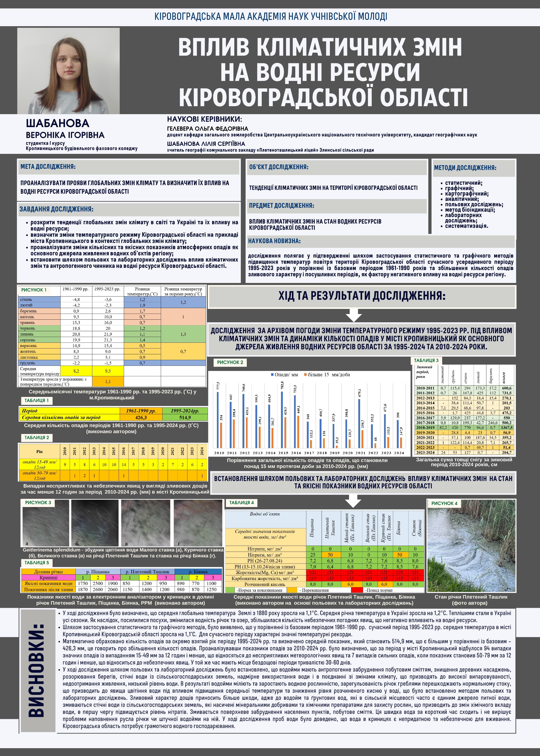Click the 'Середня температура періоду' row label
Screen dimensions: 540x756
pyautogui.click(x=39, y=371)
